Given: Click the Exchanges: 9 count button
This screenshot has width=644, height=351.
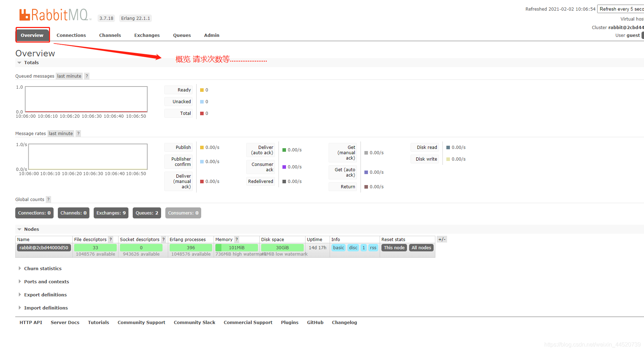Looking at the screenshot, I should pyautogui.click(x=111, y=213).
